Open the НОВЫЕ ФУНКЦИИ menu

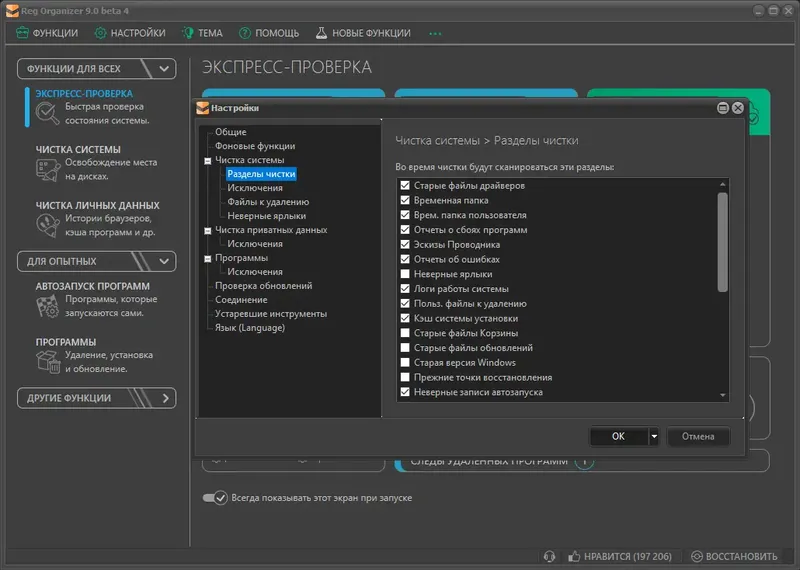[363, 33]
